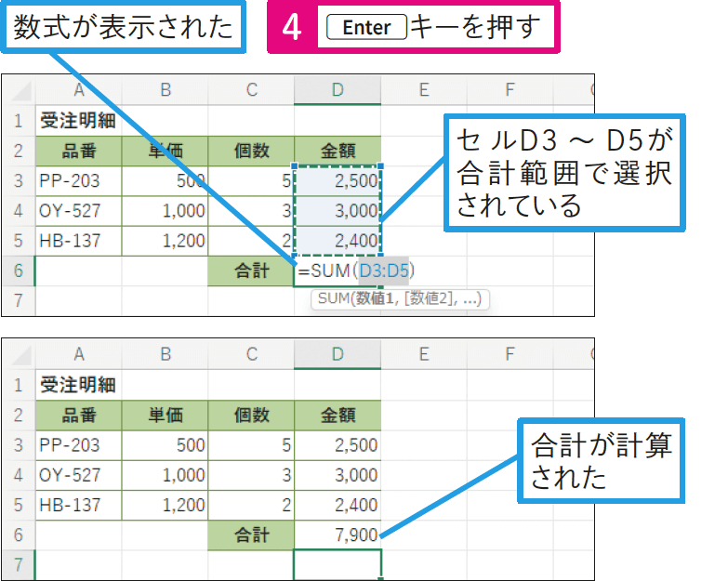
Task: Select column B header in the lower sheet
Action: (165, 354)
